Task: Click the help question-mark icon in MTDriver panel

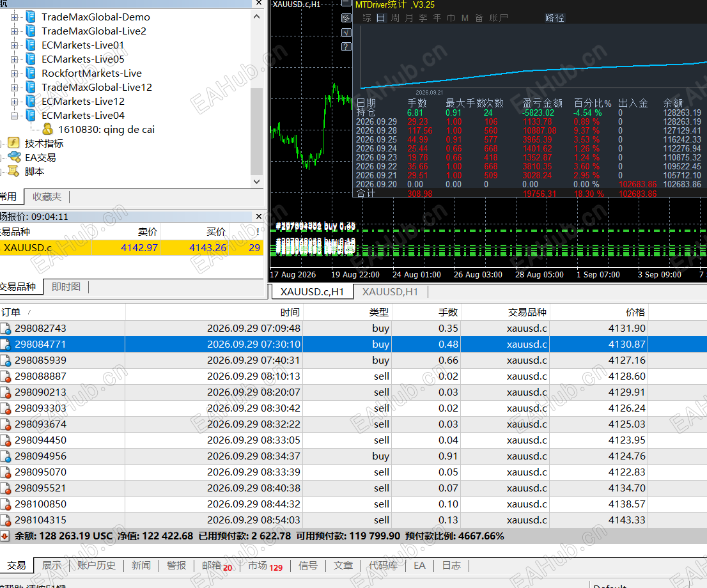Action: (346, 47)
